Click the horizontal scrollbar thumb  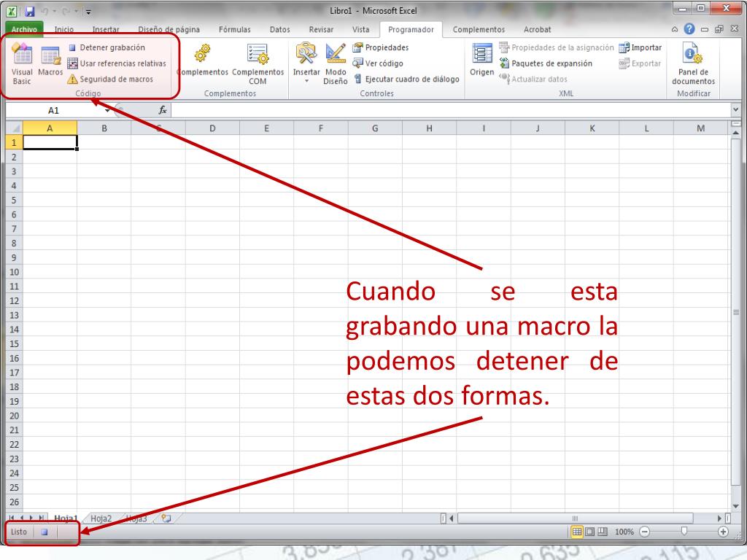[575, 518]
